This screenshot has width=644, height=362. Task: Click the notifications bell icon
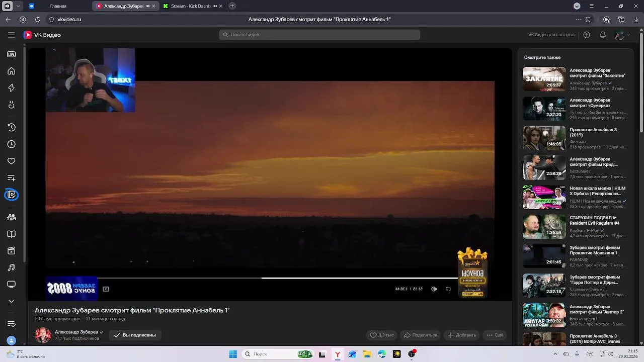pyautogui.click(x=602, y=35)
